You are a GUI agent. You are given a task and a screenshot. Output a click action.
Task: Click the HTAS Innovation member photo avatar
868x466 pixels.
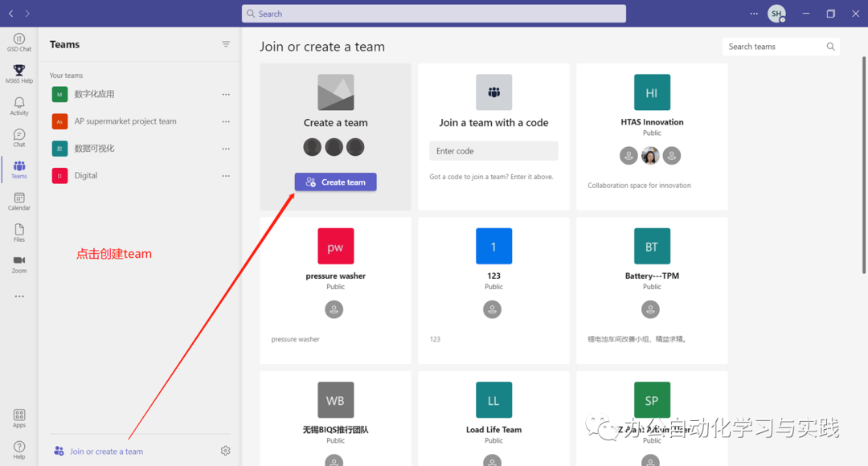[650, 156]
